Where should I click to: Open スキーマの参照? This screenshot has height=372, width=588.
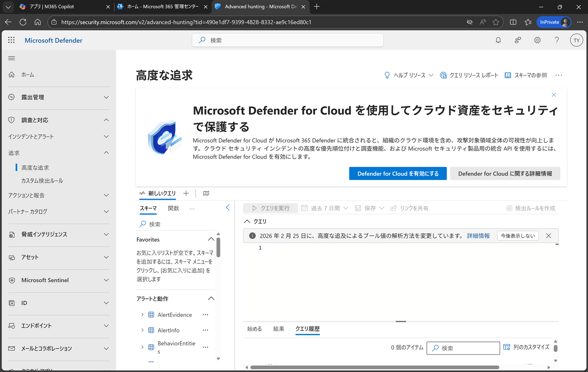pyautogui.click(x=526, y=75)
